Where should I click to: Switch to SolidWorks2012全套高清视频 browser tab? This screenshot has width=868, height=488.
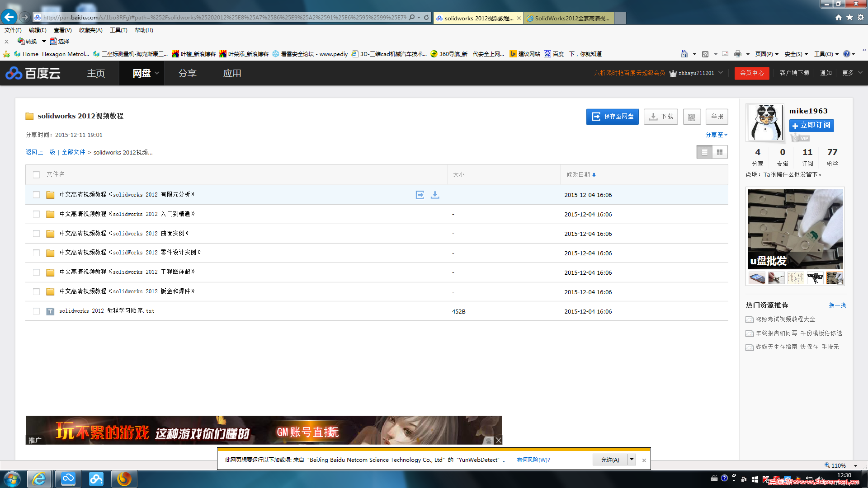click(x=571, y=18)
